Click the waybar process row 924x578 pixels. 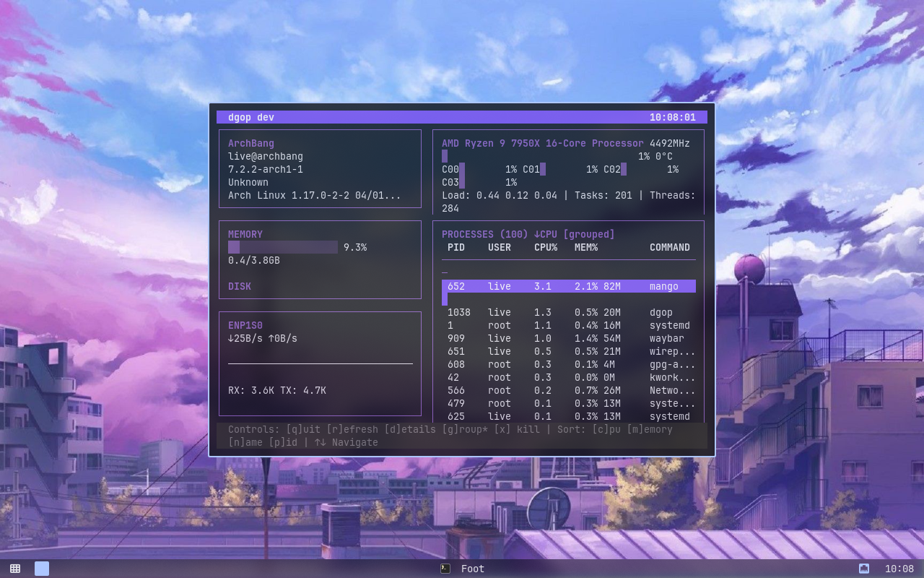(x=569, y=338)
